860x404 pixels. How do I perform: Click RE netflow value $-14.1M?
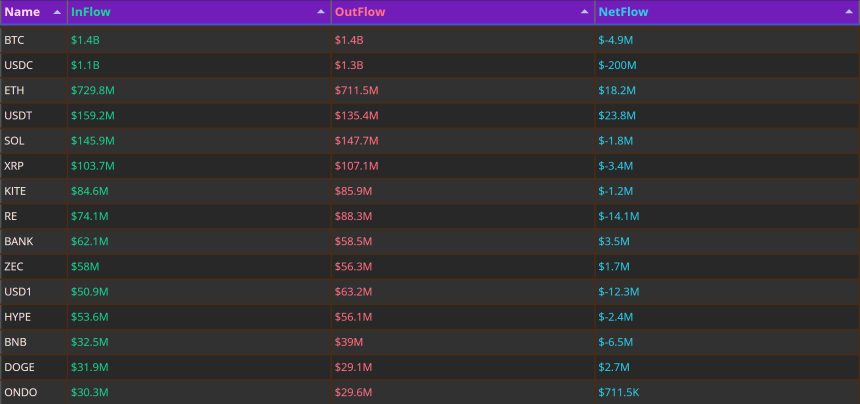619,217
